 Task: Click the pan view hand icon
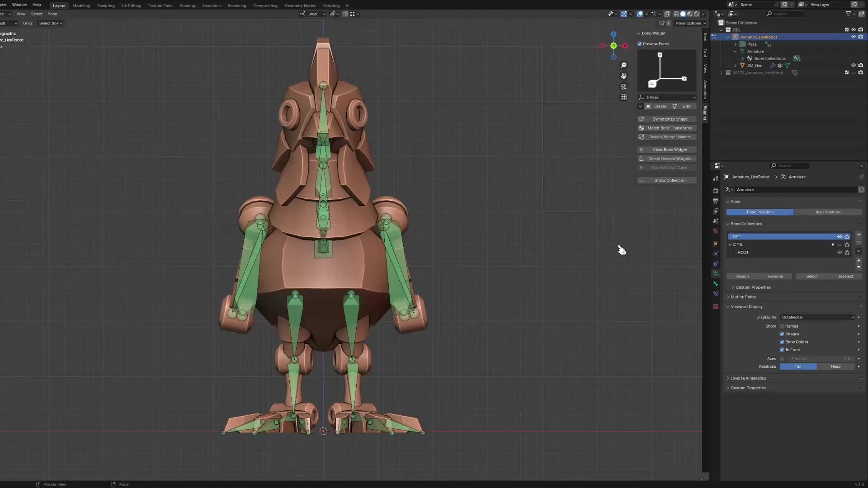point(623,76)
